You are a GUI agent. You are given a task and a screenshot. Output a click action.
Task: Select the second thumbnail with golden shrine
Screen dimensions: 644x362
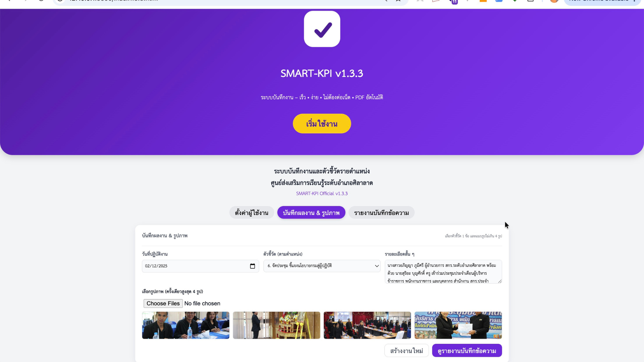(276, 325)
